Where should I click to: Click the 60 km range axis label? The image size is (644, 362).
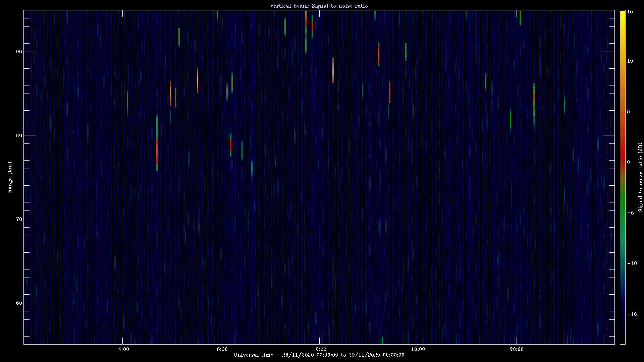[19, 303]
